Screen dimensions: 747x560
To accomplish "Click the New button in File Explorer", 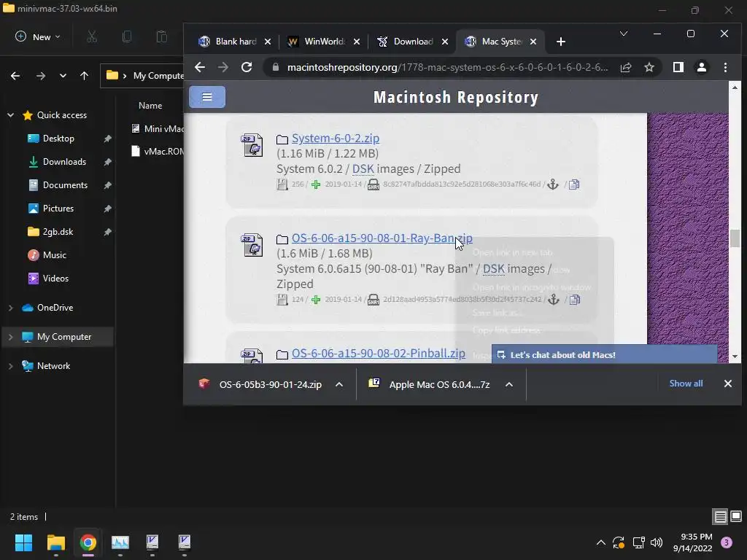I will click(x=38, y=36).
